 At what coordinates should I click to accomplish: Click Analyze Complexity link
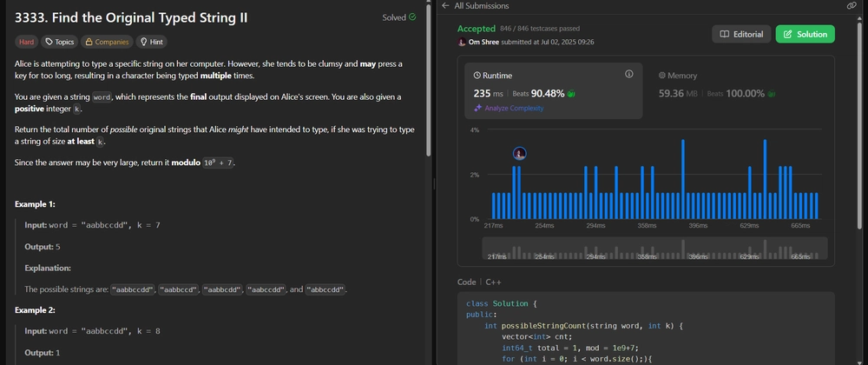pyautogui.click(x=514, y=108)
